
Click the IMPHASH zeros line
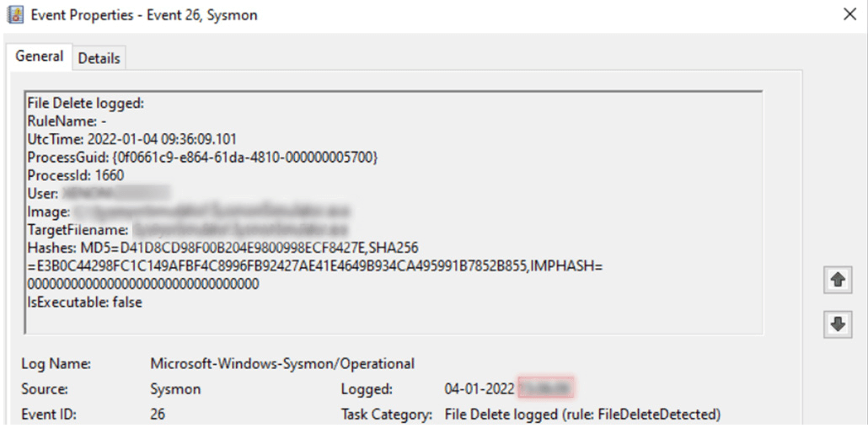click(x=143, y=285)
